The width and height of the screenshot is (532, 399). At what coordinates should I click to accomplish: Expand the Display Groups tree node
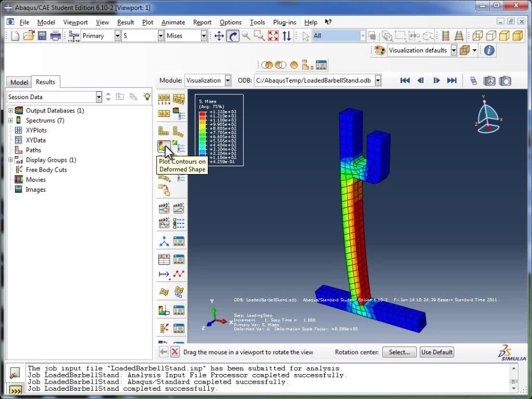[11, 160]
